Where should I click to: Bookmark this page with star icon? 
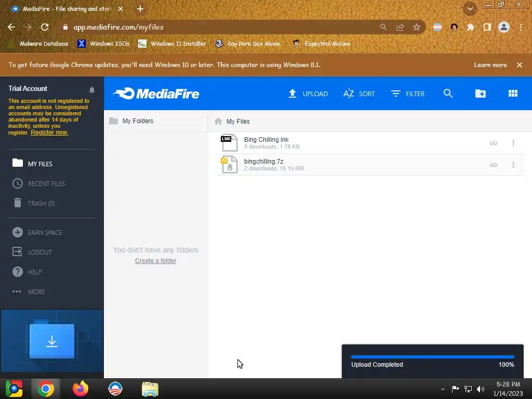coord(417,27)
